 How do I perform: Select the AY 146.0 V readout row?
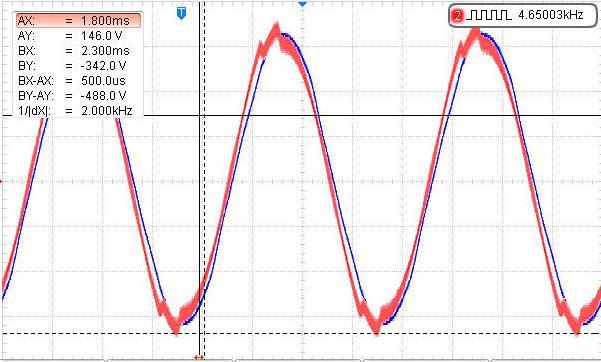coord(79,36)
